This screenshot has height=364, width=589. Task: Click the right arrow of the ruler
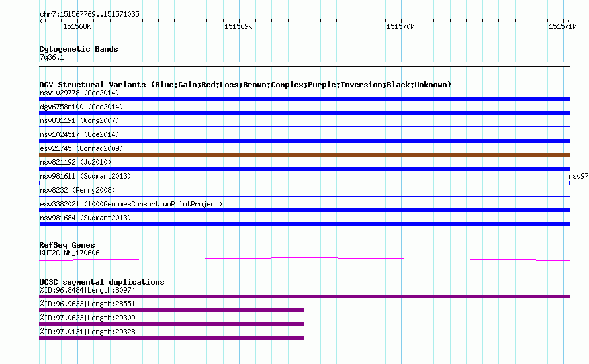[x=568, y=21]
